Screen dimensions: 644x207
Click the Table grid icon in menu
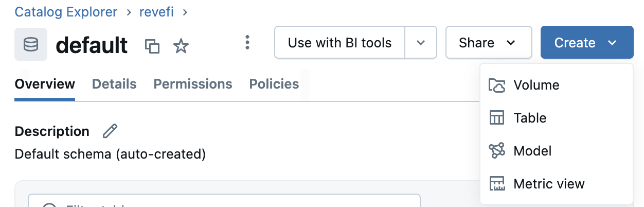point(497,118)
